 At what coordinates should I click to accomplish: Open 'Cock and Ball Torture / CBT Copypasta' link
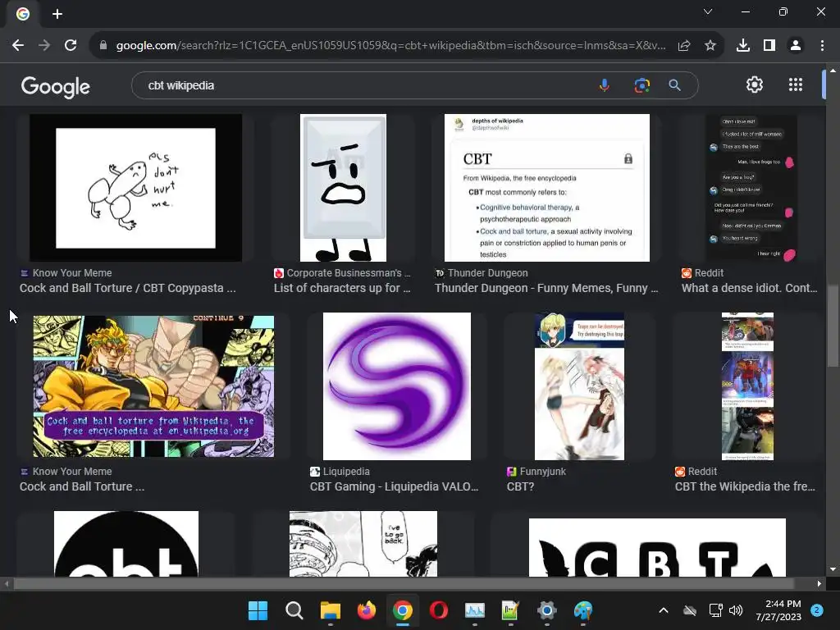pos(127,288)
